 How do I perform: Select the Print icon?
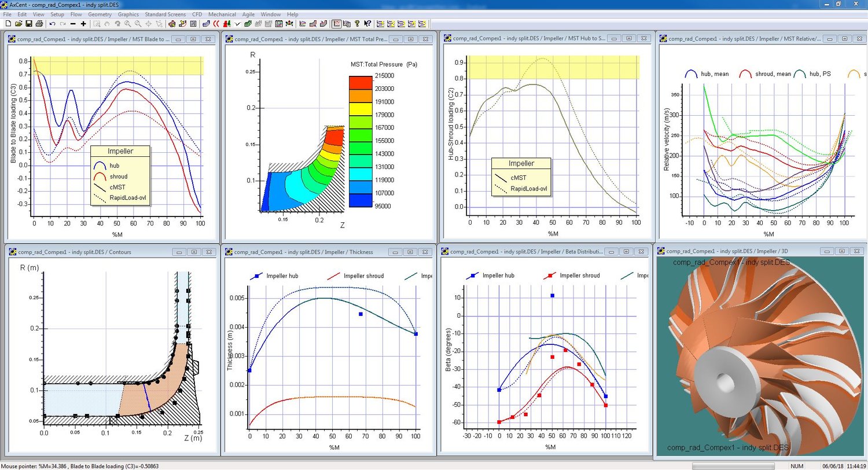click(39, 24)
